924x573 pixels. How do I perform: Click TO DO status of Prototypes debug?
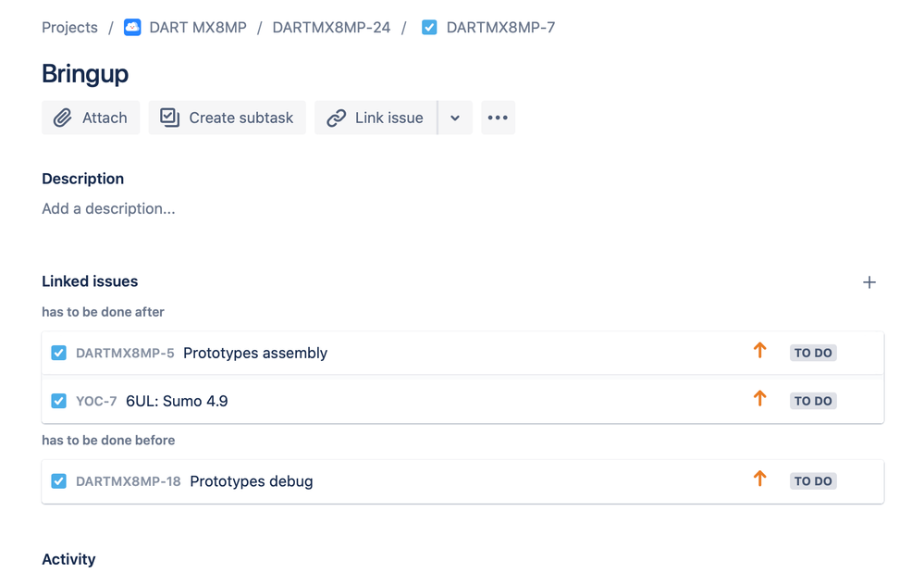click(813, 481)
